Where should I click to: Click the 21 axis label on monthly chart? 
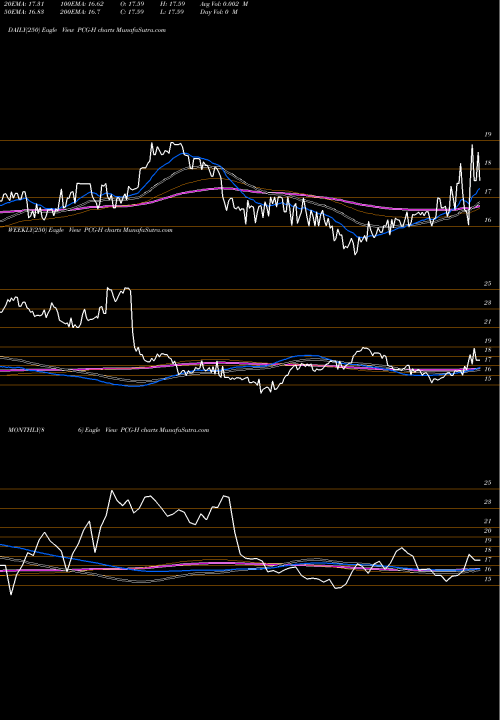click(x=488, y=521)
